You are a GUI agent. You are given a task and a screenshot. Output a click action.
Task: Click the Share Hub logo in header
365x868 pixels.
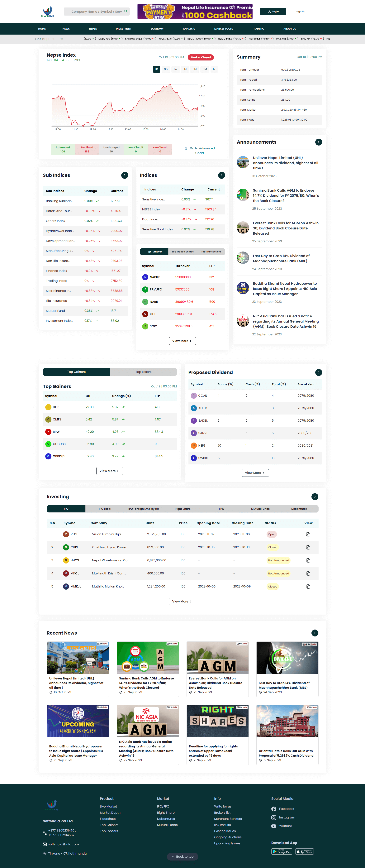pos(47,12)
